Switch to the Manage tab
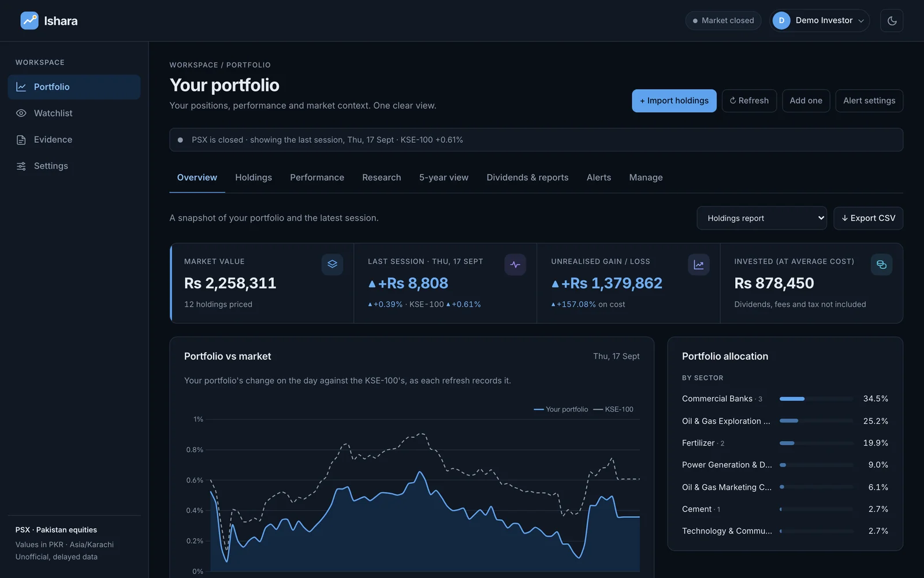The width and height of the screenshot is (924, 578). (646, 177)
